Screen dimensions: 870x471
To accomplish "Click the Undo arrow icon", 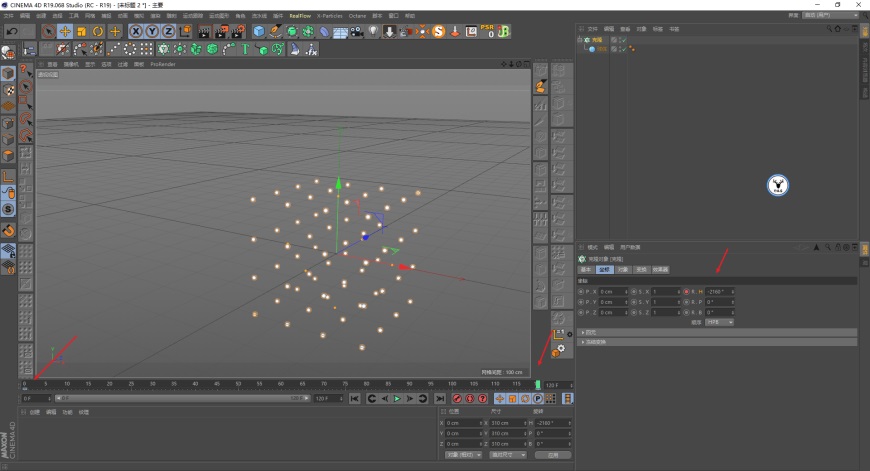I will [x=12, y=32].
